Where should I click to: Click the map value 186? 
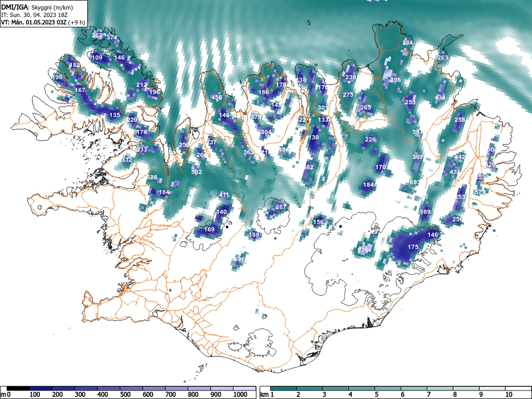[x=264, y=92]
